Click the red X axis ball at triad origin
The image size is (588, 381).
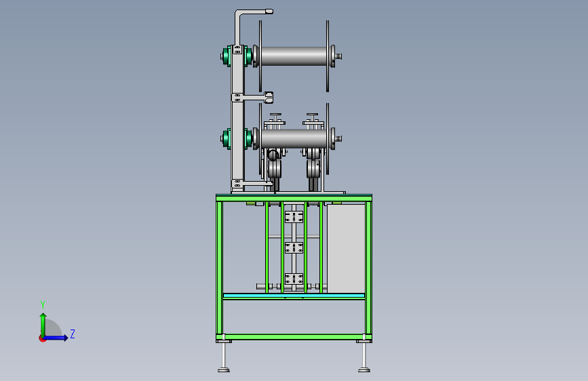coord(42,338)
